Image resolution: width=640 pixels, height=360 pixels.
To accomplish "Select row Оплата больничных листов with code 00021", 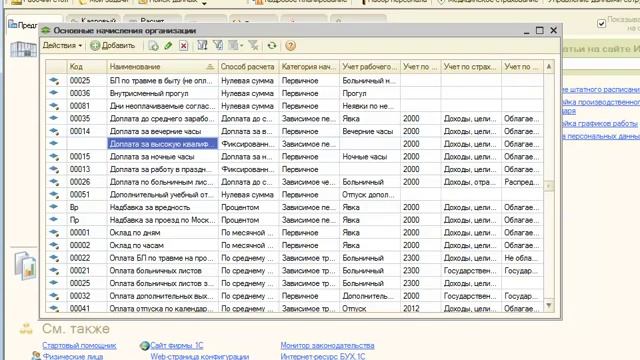I will pyautogui.click(x=294, y=271).
